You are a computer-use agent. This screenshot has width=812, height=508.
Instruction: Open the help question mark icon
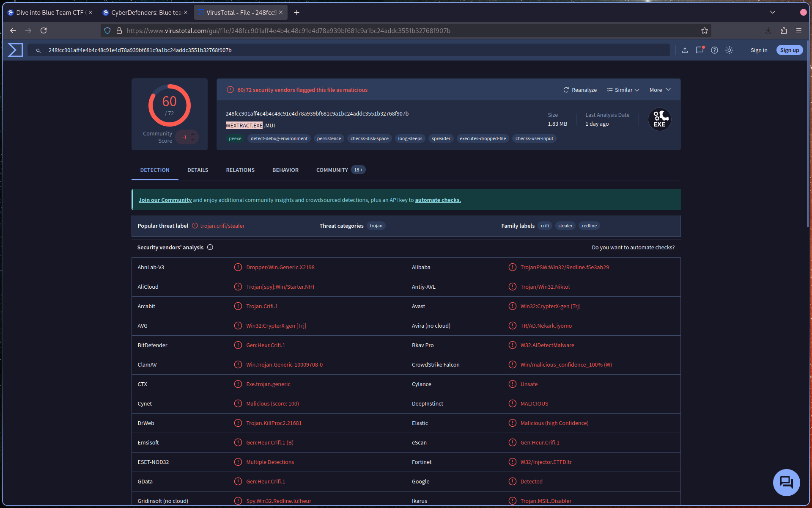coord(714,50)
